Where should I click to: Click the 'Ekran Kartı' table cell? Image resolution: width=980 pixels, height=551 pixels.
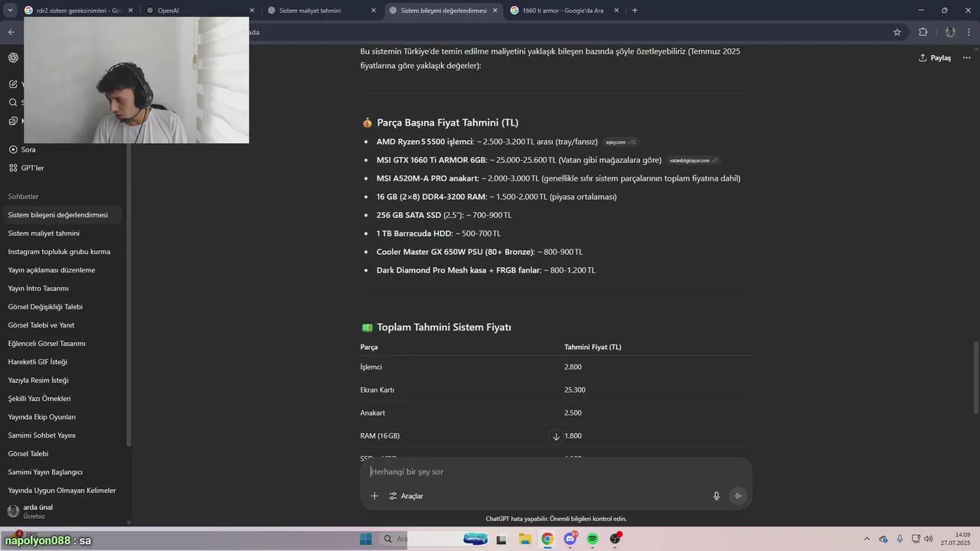377,390
